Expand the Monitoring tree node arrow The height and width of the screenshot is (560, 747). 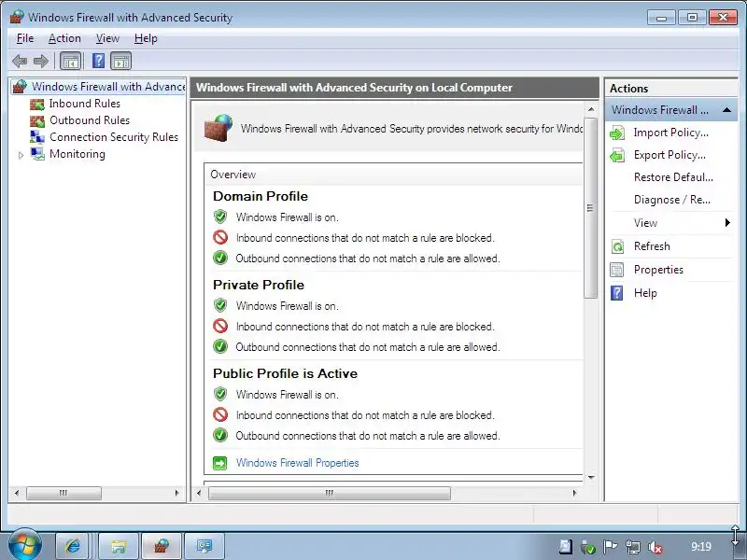pyautogui.click(x=21, y=155)
